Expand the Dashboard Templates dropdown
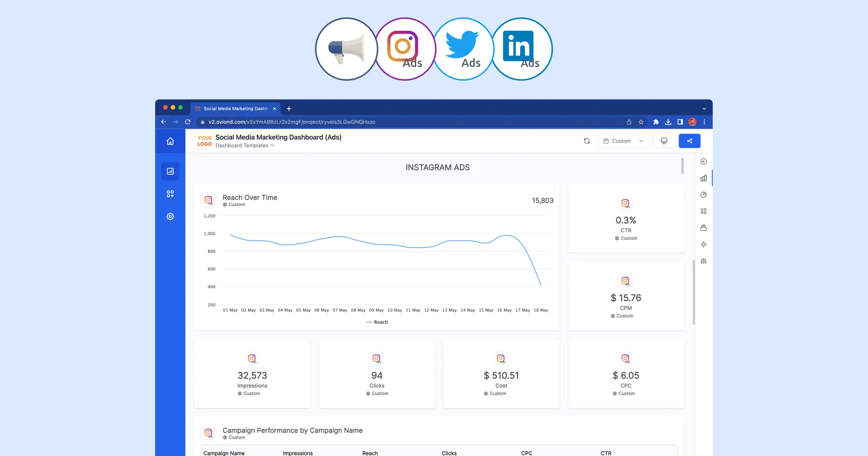The width and height of the screenshot is (868, 456). click(245, 145)
